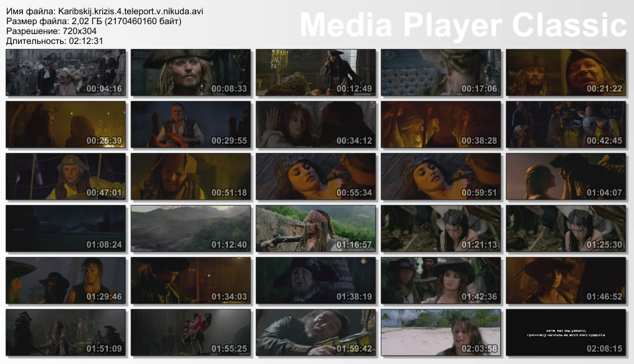This screenshot has height=364, width=634.
Task: Click the subtitle credits frame 02:08:15
Action: tap(566, 332)
